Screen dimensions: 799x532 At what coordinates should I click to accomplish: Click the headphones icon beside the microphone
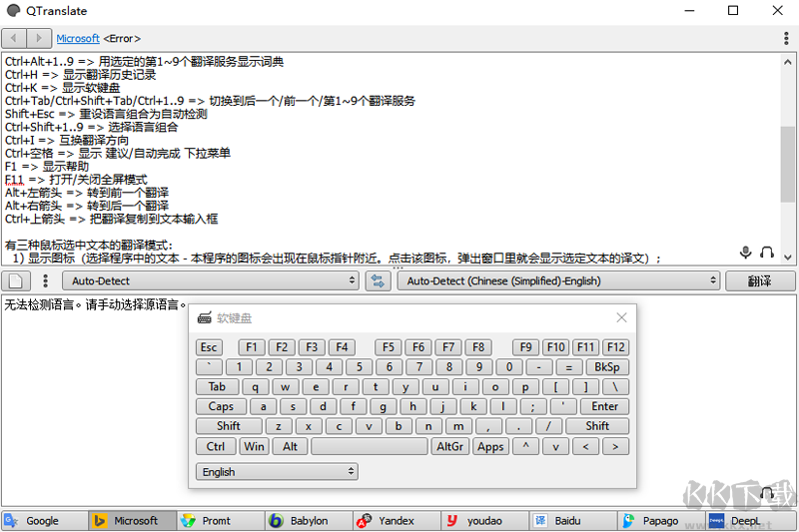(x=767, y=253)
